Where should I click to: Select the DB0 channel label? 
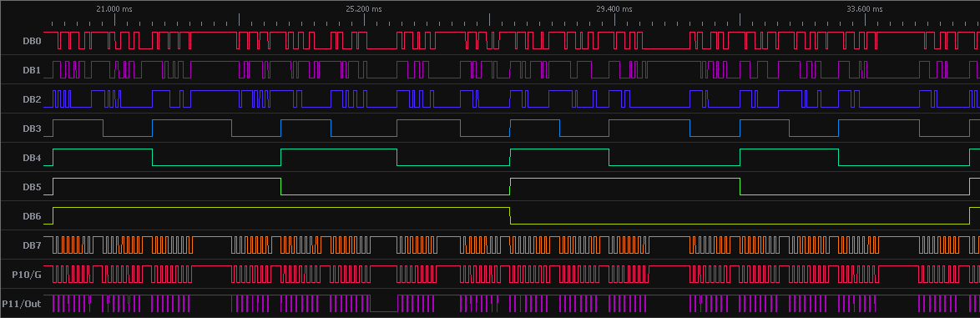32,41
